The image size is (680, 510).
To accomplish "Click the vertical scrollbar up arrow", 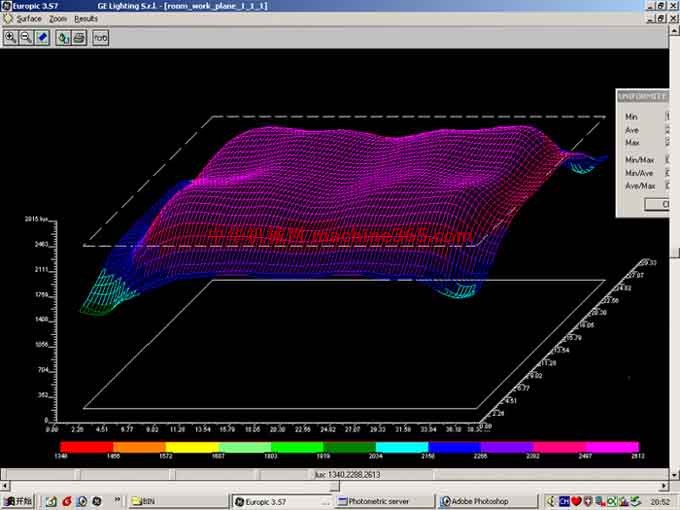I will pos(674,31).
